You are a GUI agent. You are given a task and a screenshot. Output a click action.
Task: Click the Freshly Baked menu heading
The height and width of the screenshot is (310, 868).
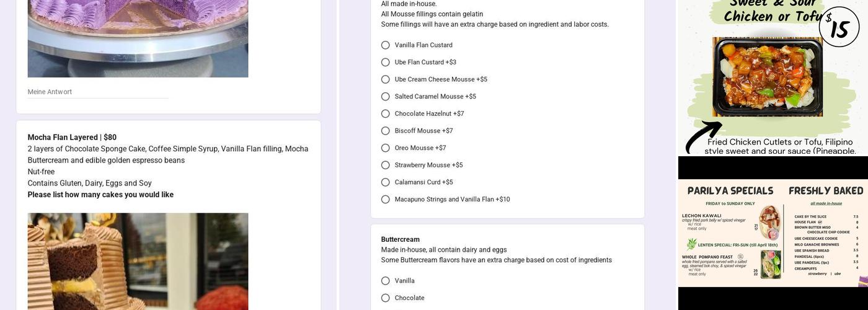coord(826,191)
